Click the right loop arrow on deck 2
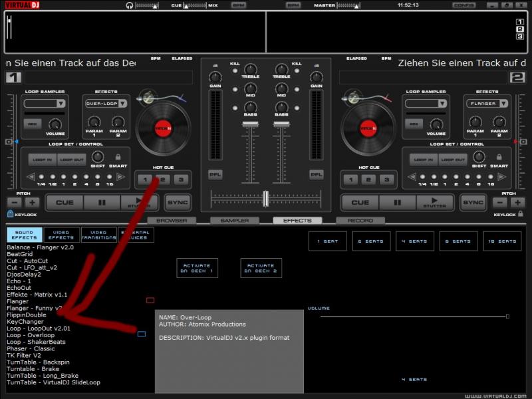Viewport: 532px width, 399px height. pyautogui.click(x=502, y=177)
